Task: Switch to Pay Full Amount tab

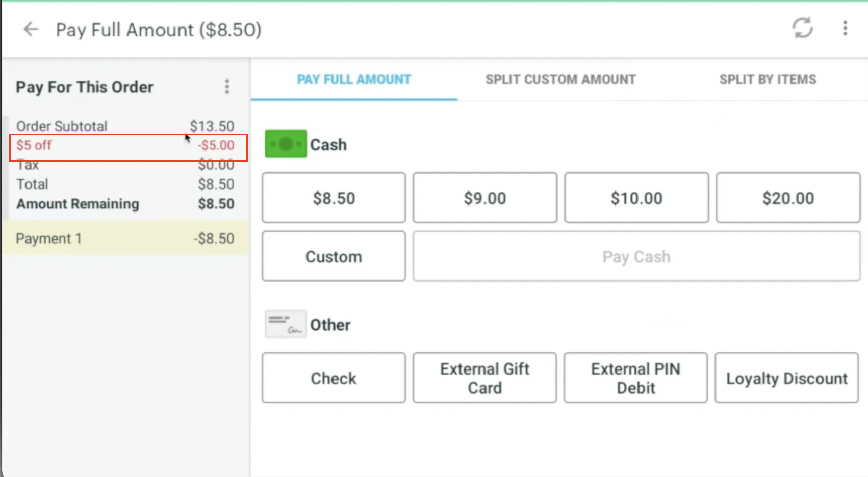Action: (x=354, y=79)
